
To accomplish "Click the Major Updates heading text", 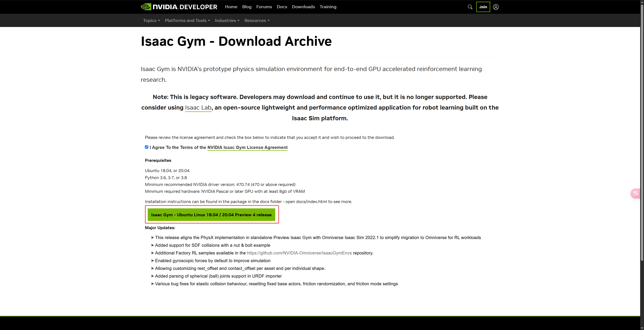I will coord(160,228).
